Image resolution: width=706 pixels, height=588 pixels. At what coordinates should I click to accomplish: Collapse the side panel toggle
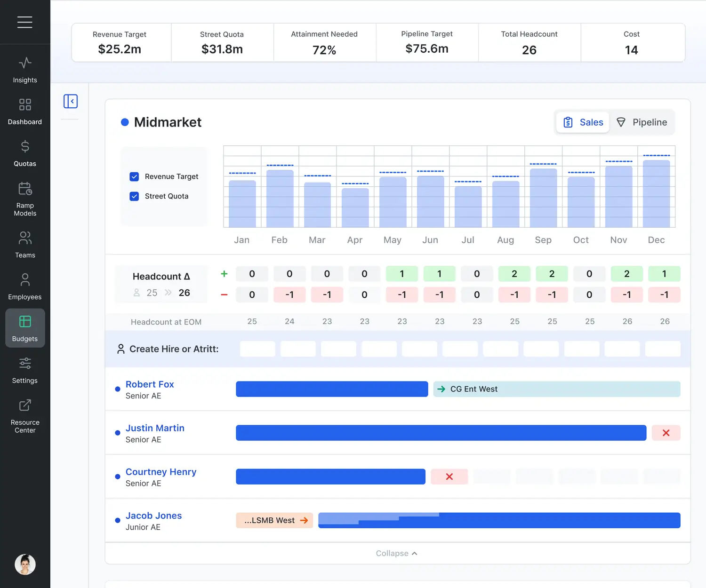71,101
